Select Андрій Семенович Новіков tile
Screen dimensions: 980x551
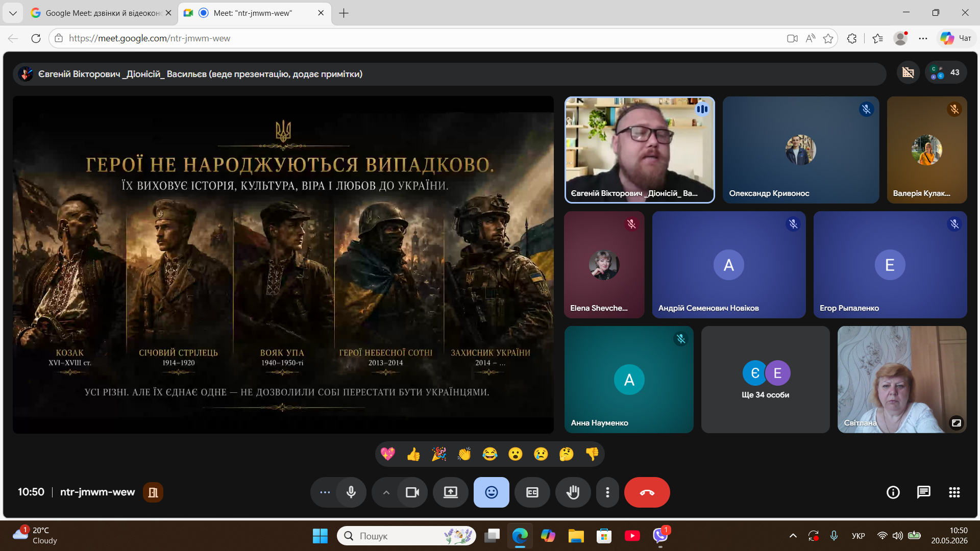pyautogui.click(x=729, y=265)
